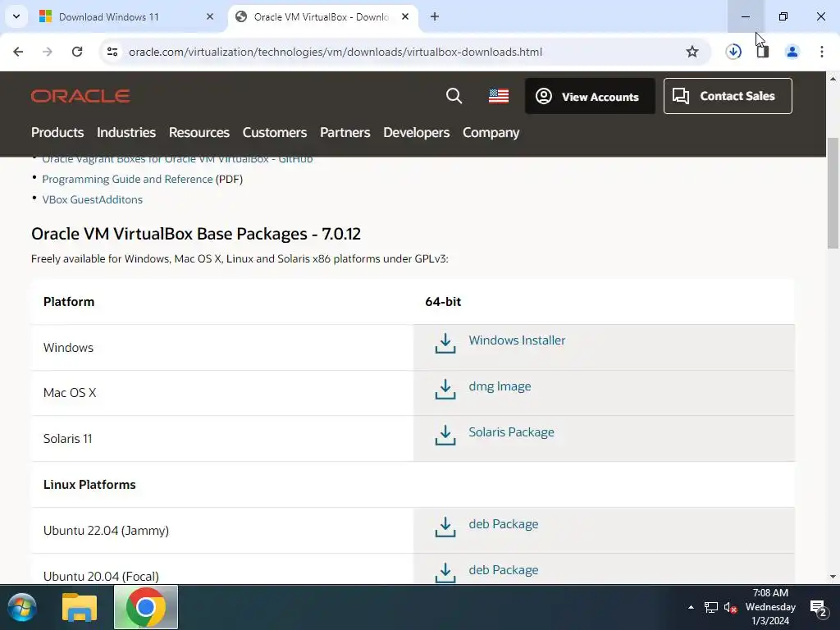Click the page's vertical scrollbar thumb
This screenshot has width=840, height=630.
tap(833, 193)
